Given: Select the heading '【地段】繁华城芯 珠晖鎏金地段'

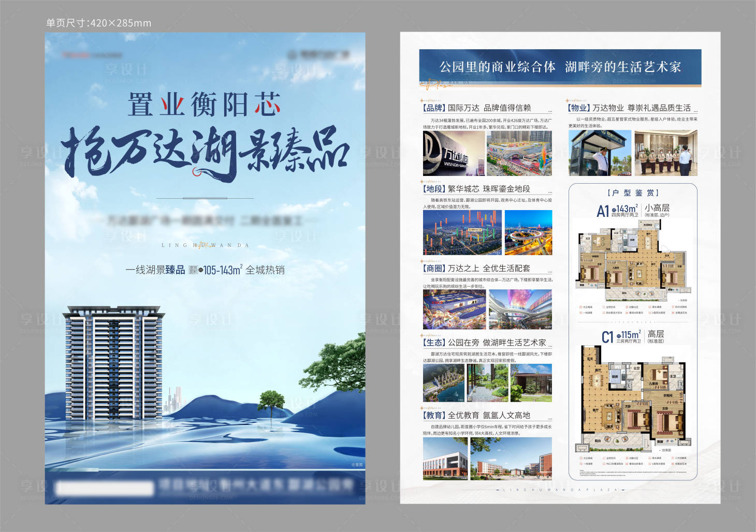Looking at the screenshot, I should (x=476, y=189).
